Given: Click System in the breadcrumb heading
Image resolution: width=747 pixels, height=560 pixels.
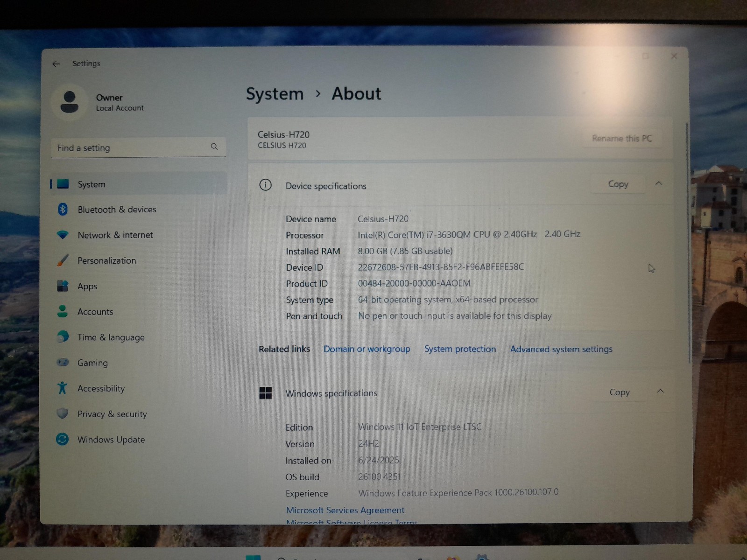Looking at the screenshot, I should (x=275, y=94).
